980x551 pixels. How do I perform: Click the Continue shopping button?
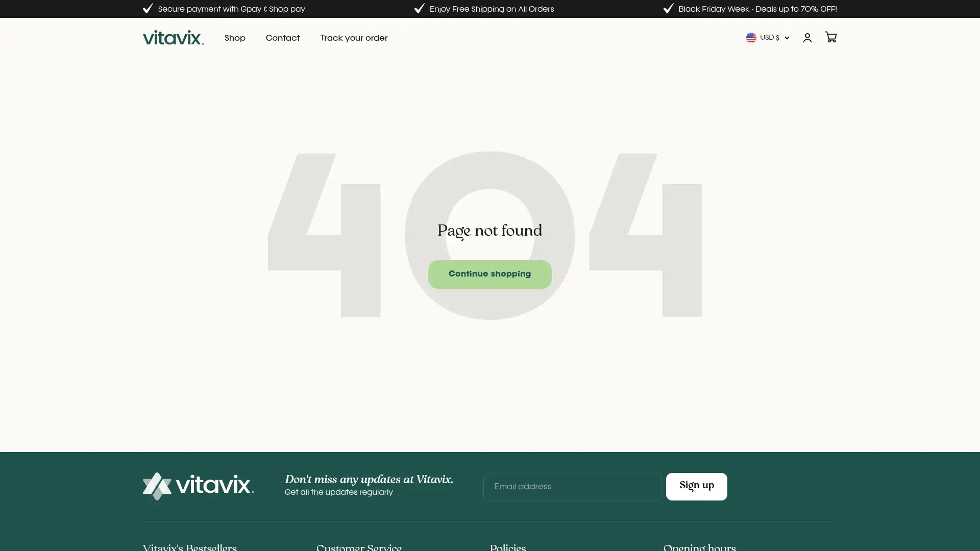(x=489, y=274)
